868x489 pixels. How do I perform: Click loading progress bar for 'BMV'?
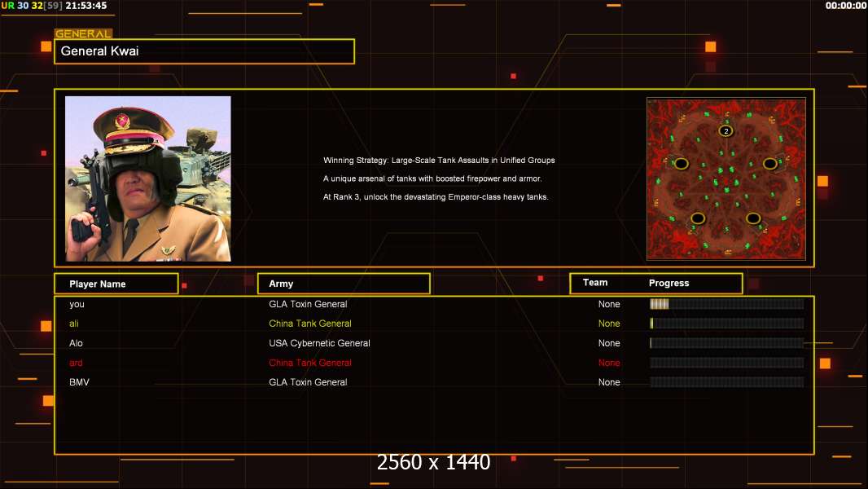click(x=727, y=382)
